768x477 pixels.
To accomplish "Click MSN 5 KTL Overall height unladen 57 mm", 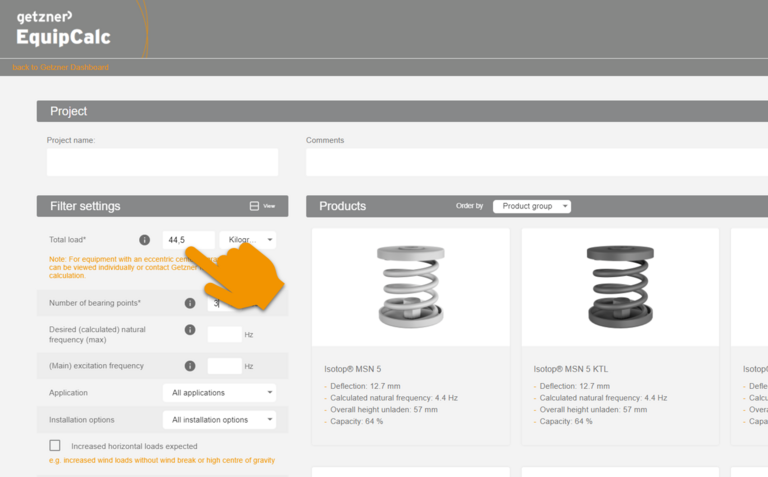I will [x=593, y=409].
